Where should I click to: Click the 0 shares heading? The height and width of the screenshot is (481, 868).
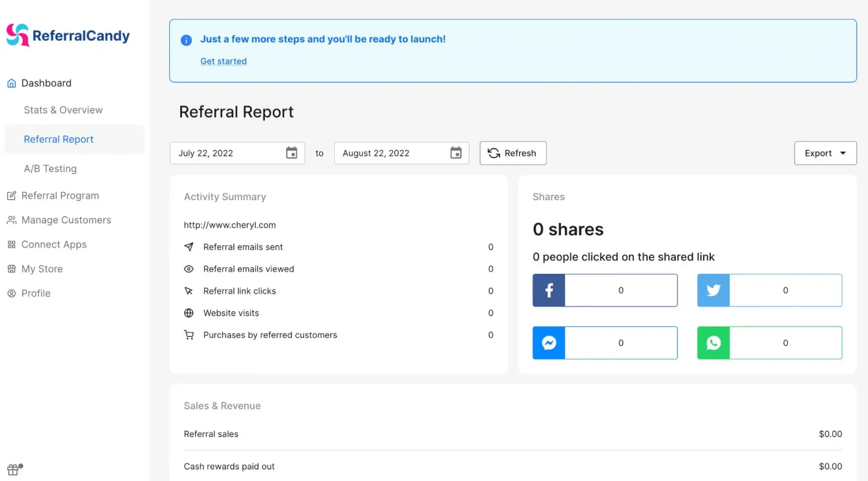568,229
